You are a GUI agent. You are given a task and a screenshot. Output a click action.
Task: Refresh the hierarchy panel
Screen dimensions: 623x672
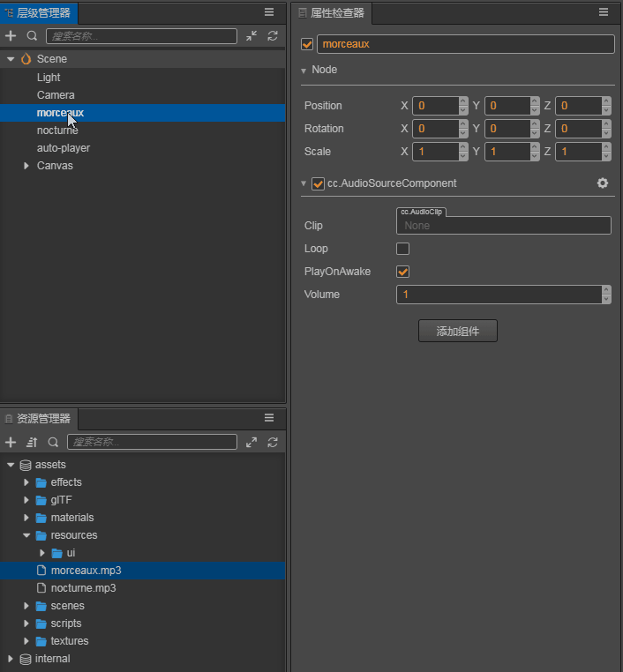(x=273, y=36)
